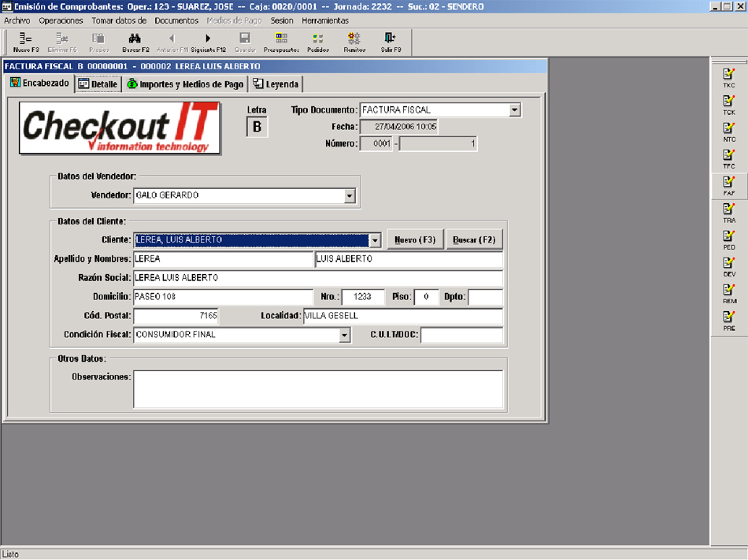Image resolution: width=748 pixels, height=560 pixels.
Task: Open the Vendedor dropdown list
Action: click(x=350, y=196)
